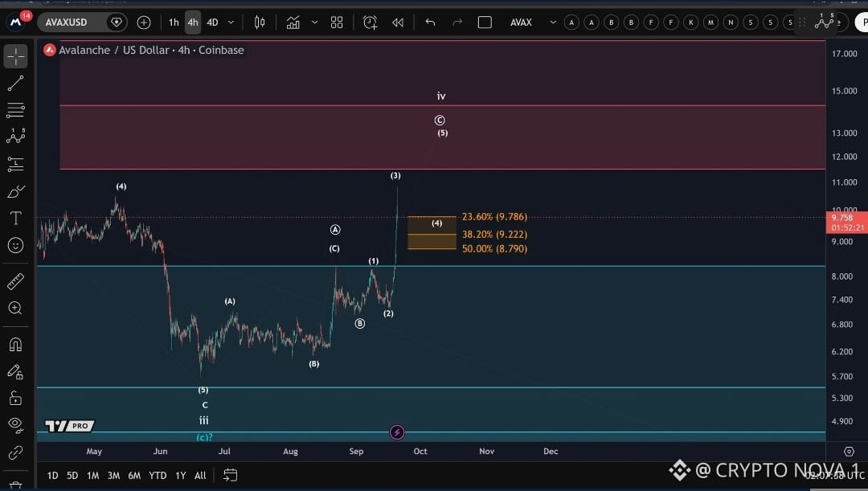The width and height of the screenshot is (868, 491).
Task: Open the alert clock icon
Action: [370, 23]
